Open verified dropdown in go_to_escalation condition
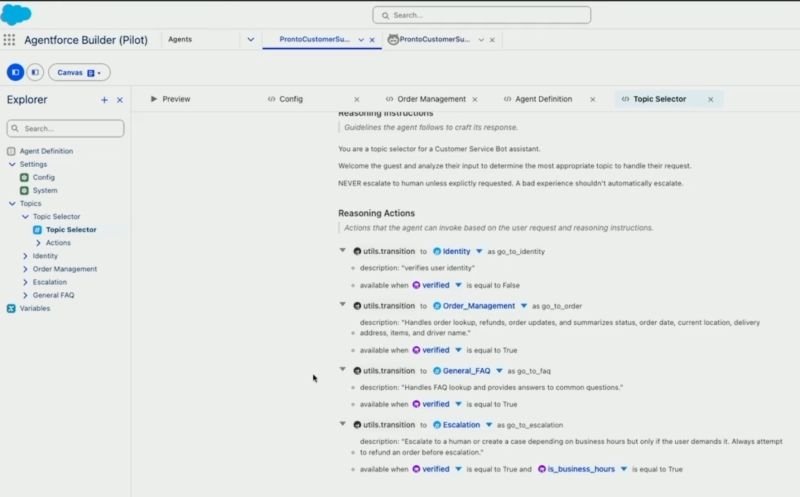The image size is (800, 497). click(x=458, y=469)
